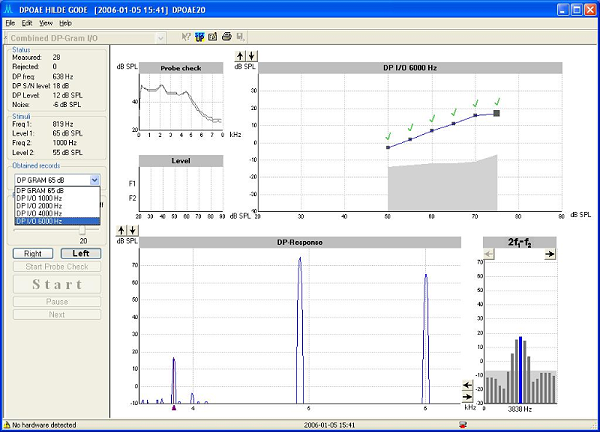Click the context help arrow icon in toolbar
The image size is (600, 432).
click(x=186, y=37)
